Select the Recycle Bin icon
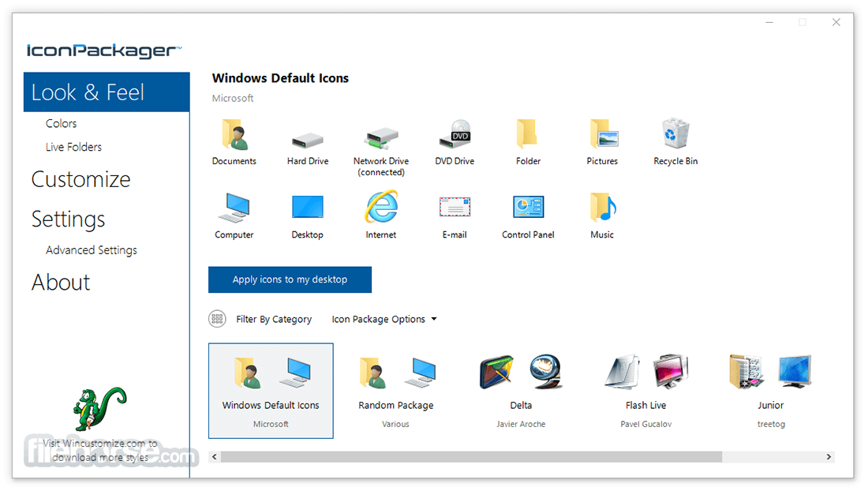 [675, 133]
